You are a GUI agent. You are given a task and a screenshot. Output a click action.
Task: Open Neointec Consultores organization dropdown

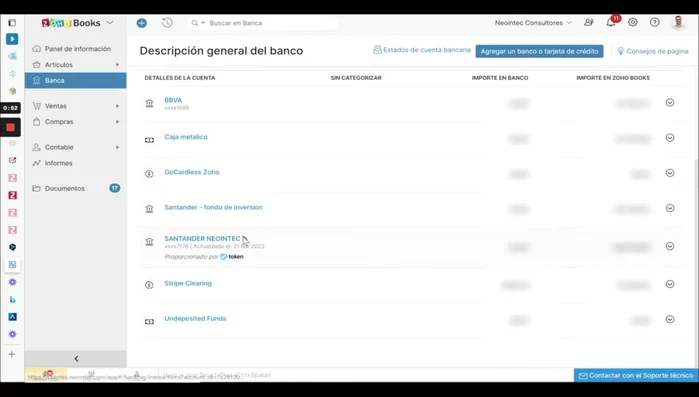(x=533, y=23)
